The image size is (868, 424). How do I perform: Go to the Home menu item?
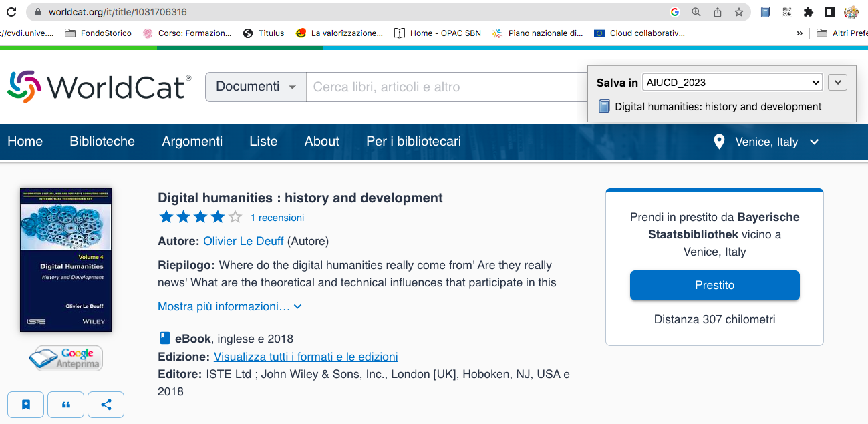click(x=25, y=141)
